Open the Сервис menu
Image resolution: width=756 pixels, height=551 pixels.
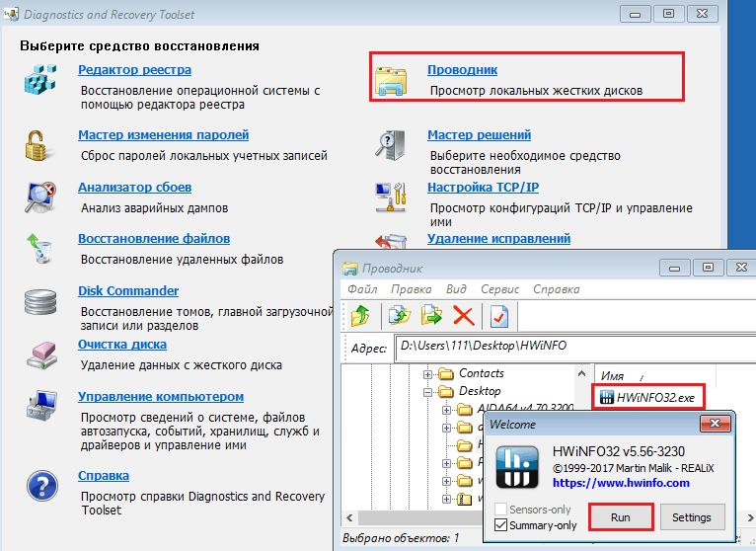tap(500, 289)
